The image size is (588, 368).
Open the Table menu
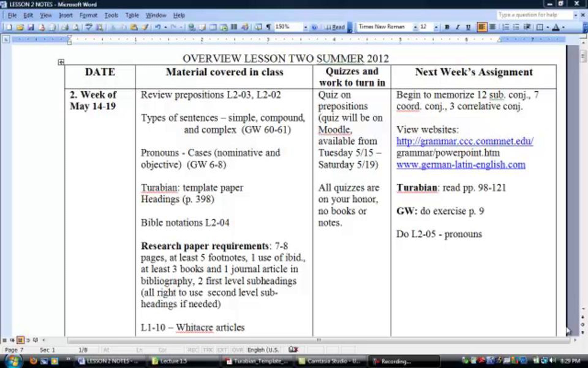pos(132,15)
